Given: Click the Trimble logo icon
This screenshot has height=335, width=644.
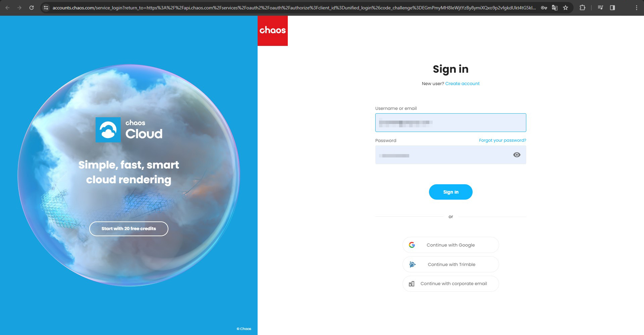Looking at the screenshot, I should [412, 264].
